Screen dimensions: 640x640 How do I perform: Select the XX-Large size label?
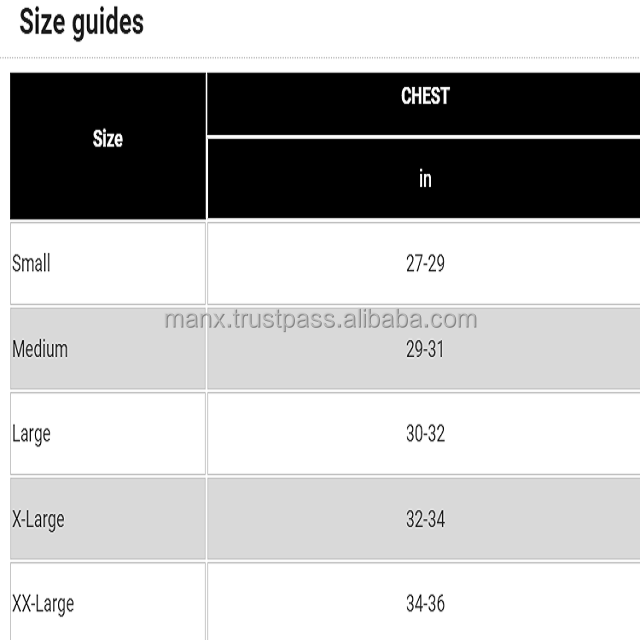(43, 604)
